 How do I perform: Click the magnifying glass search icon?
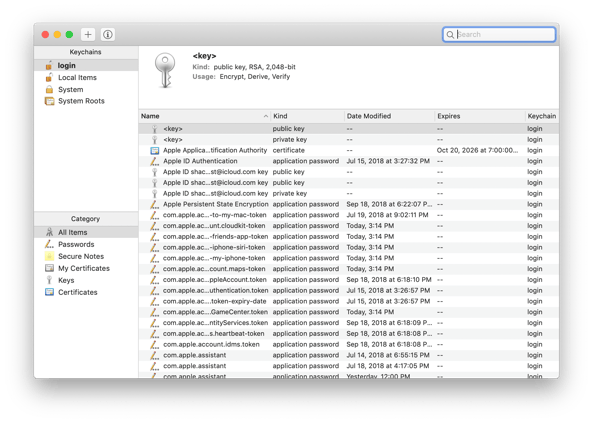pos(450,35)
